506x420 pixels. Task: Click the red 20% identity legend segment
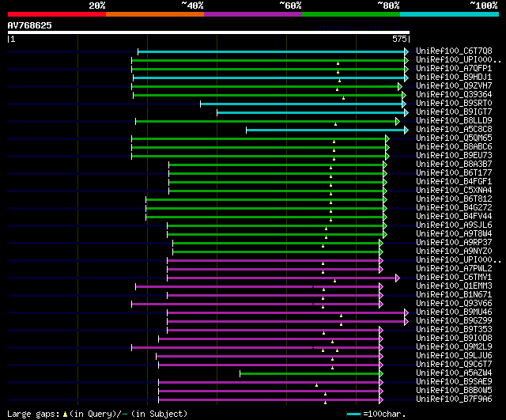[x=57, y=14]
